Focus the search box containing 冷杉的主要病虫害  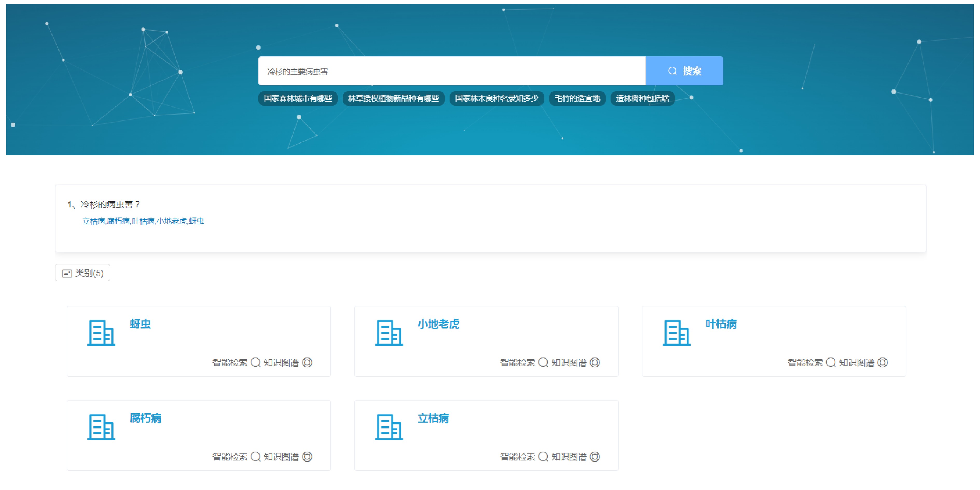[x=452, y=71]
